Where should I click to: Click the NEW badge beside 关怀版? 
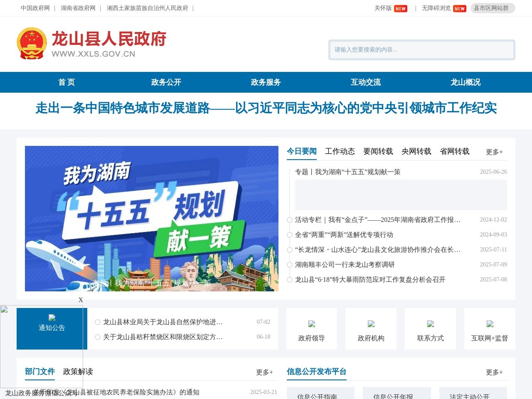(400, 8)
